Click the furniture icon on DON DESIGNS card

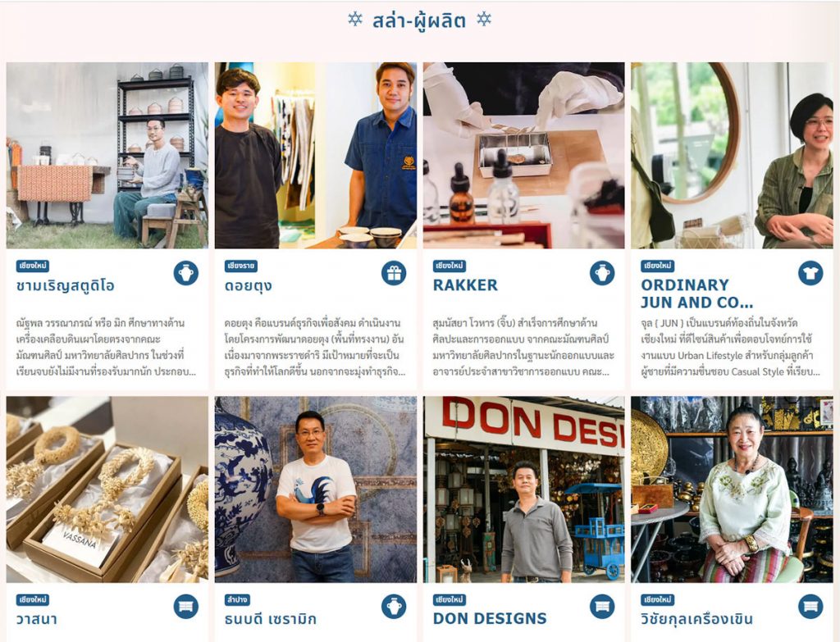602,607
